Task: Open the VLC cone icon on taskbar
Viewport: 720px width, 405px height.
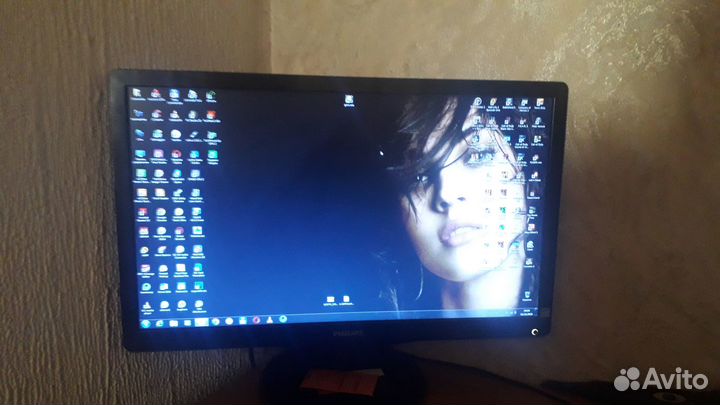Action: [x=270, y=320]
